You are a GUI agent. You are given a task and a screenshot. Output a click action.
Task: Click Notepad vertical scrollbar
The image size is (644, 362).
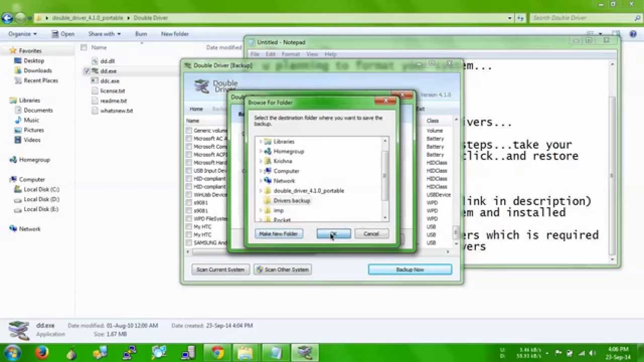coord(612,161)
